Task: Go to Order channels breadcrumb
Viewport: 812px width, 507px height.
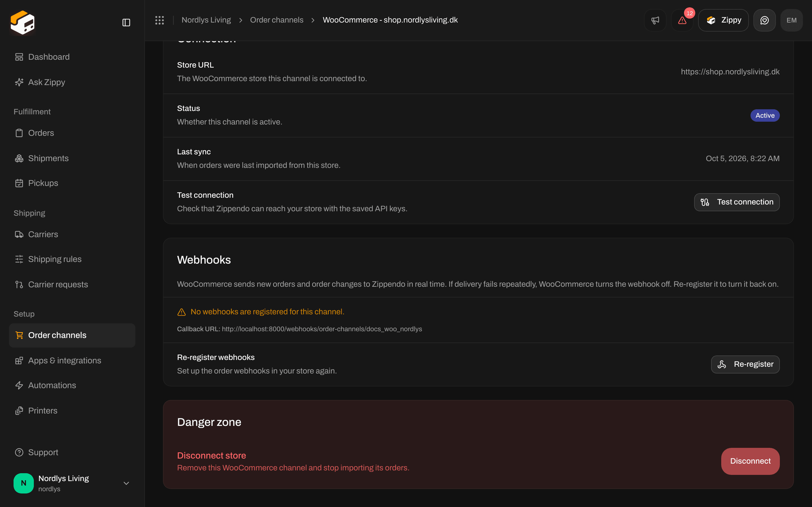Action: coord(277,20)
